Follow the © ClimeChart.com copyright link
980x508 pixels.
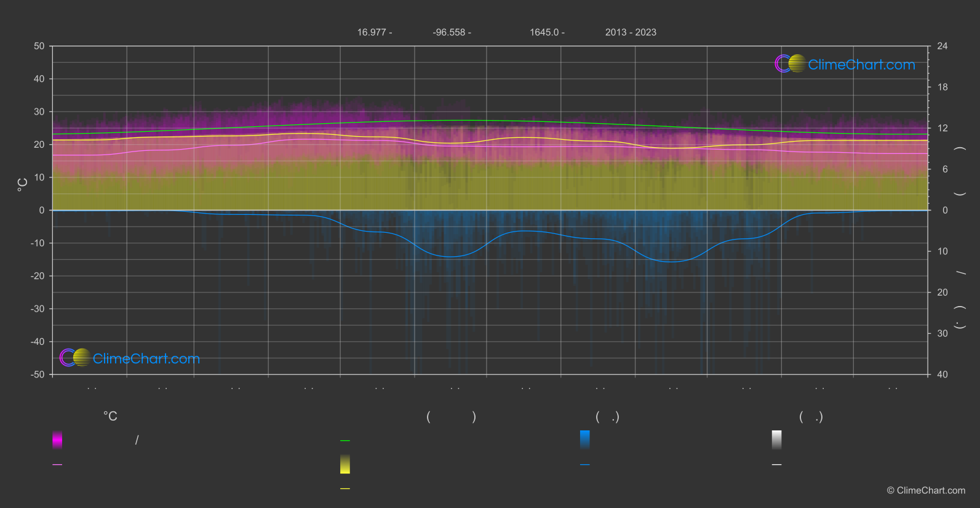(x=926, y=490)
